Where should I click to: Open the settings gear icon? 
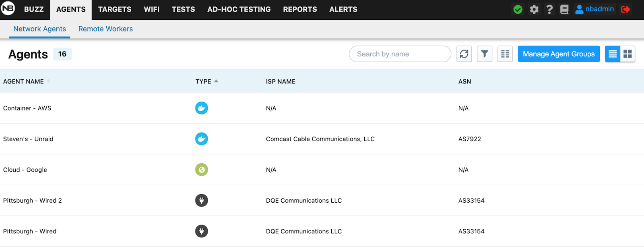[534, 9]
